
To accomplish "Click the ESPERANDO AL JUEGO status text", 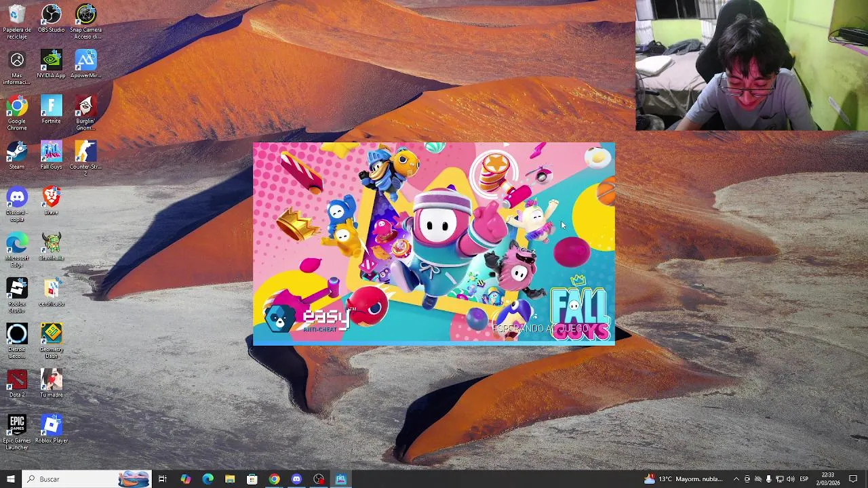I will 540,329.
